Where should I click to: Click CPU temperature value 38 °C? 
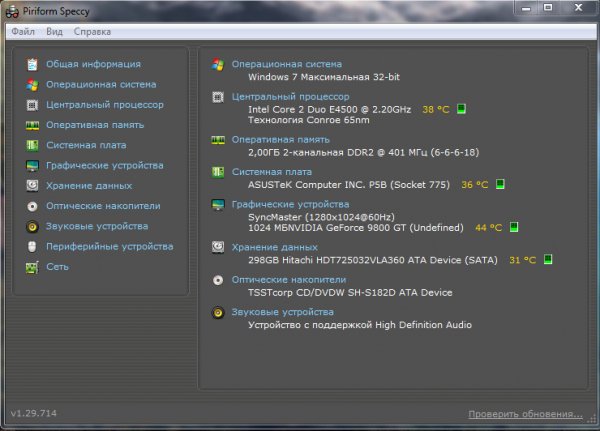pos(436,110)
